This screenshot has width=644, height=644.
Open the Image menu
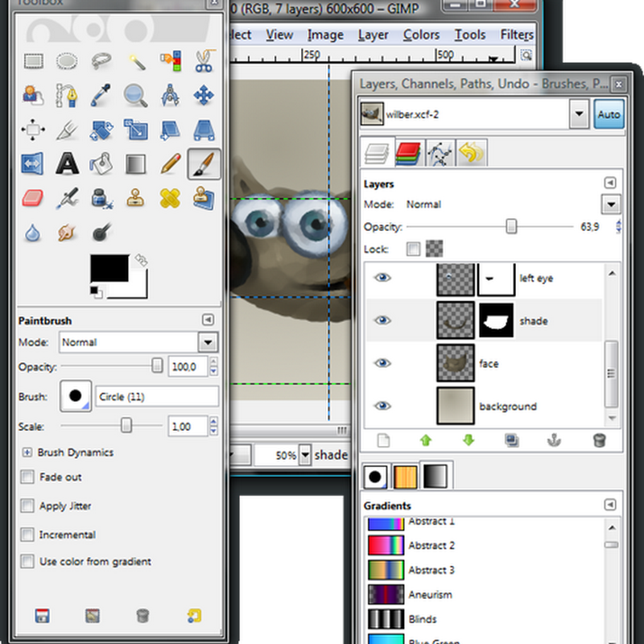[325, 35]
